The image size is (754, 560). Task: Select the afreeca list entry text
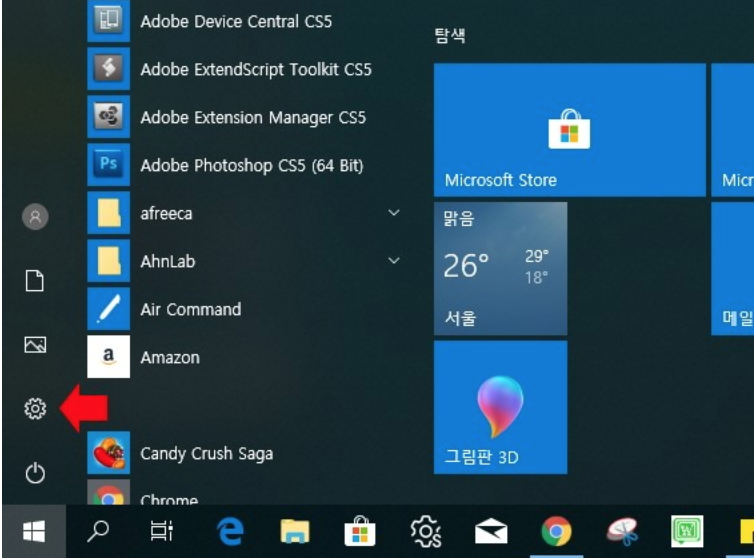click(166, 213)
